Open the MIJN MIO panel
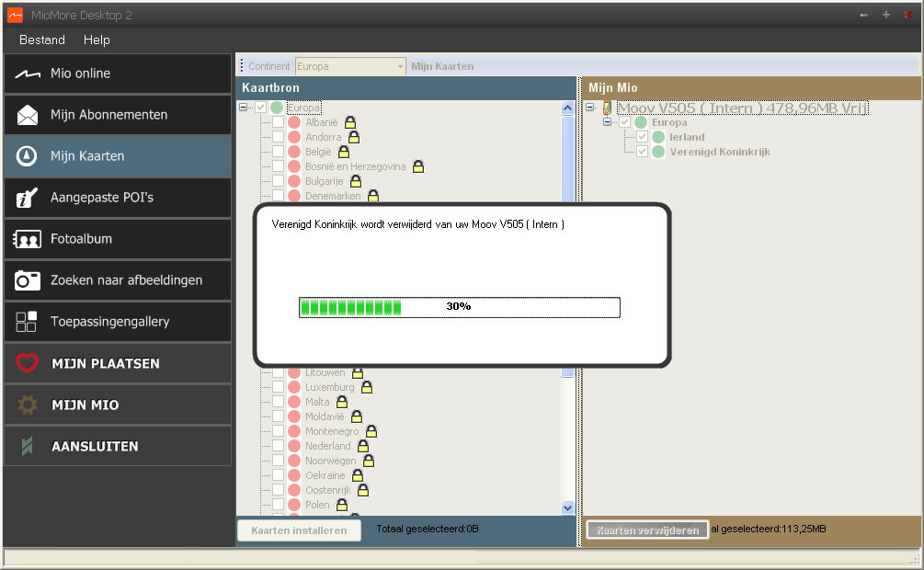The height and width of the screenshot is (570, 924). (x=118, y=405)
